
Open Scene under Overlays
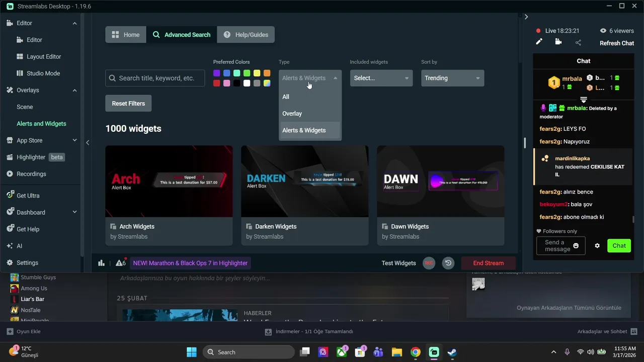[25, 107]
